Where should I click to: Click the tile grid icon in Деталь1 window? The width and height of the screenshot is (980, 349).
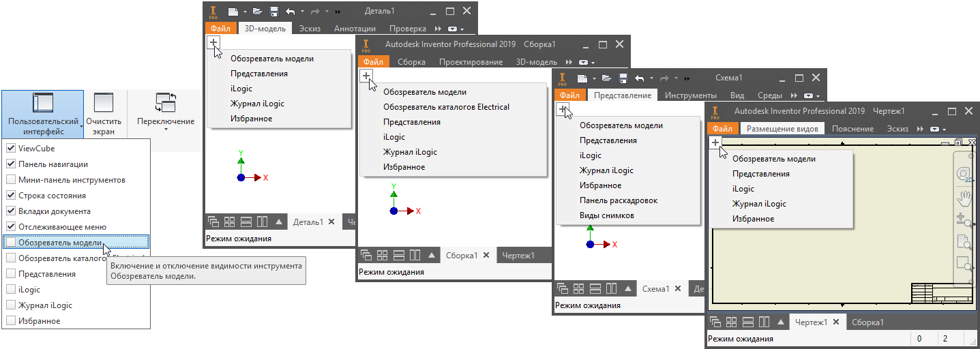(x=230, y=222)
